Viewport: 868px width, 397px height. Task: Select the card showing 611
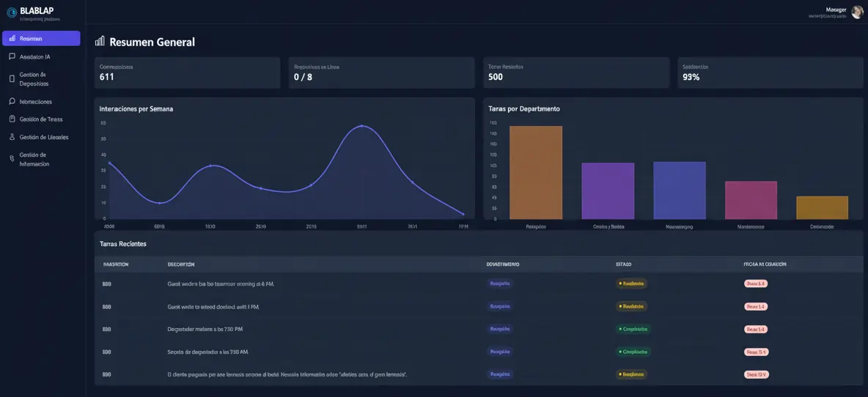[187, 73]
